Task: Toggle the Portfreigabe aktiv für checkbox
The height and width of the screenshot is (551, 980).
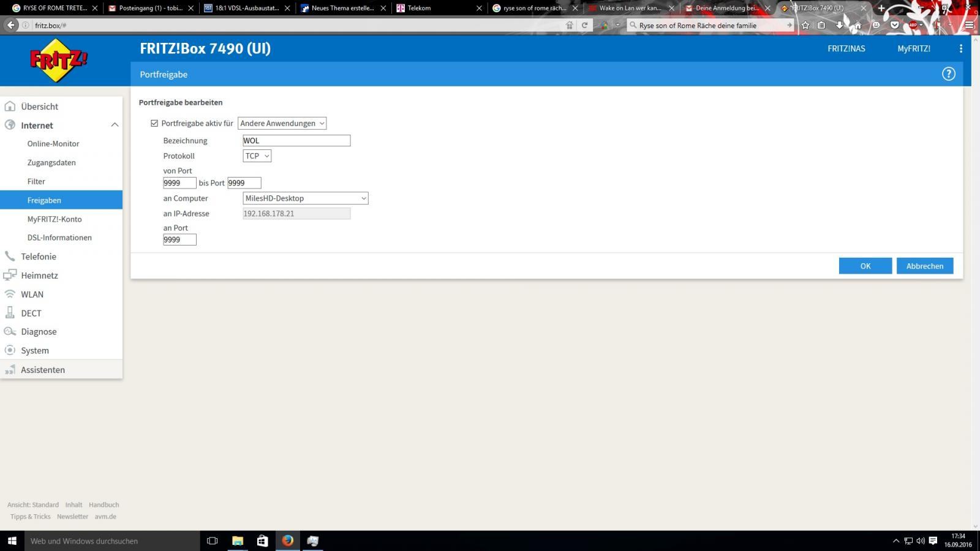Action: pyautogui.click(x=154, y=123)
